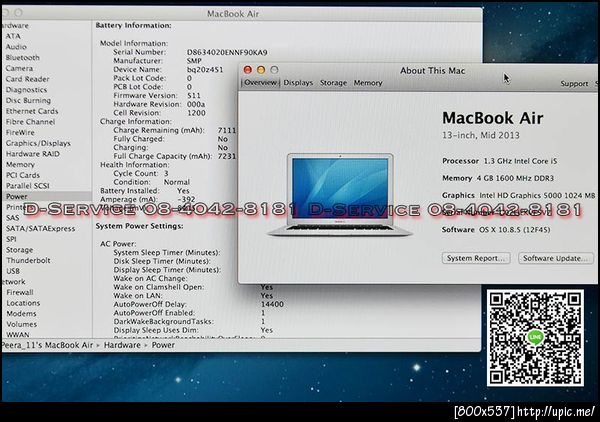Click Hardware in the bottom path bar

pos(122,345)
